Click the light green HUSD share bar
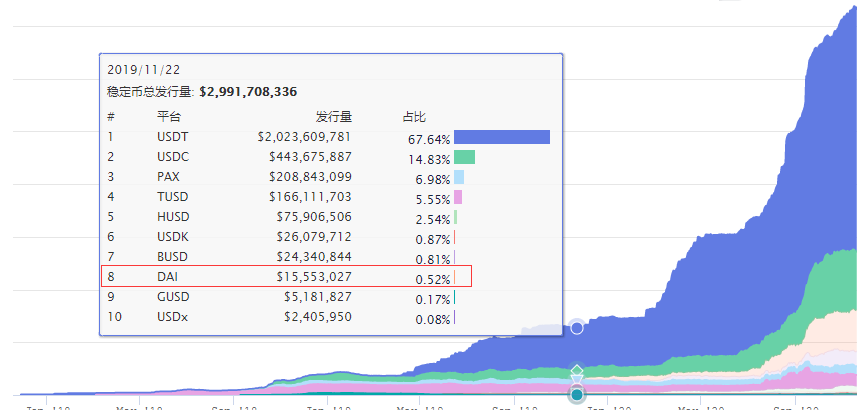The image size is (857, 410). (456, 217)
